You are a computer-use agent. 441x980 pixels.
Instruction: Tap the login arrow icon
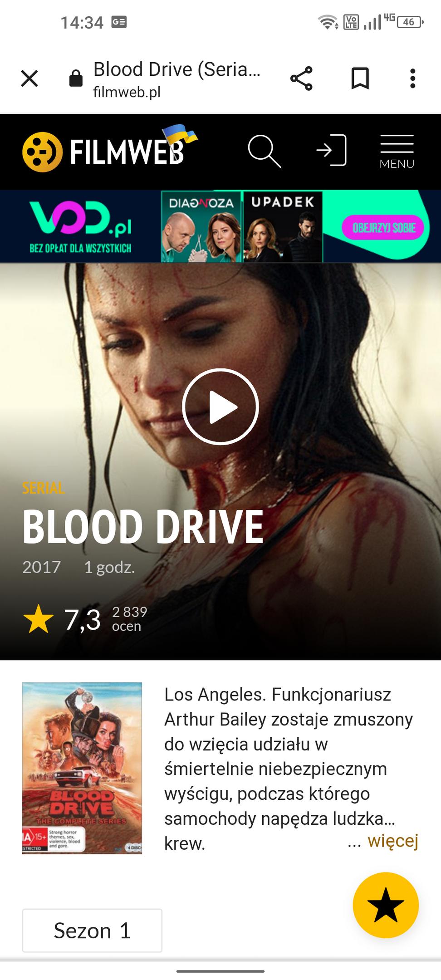click(332, 150)
